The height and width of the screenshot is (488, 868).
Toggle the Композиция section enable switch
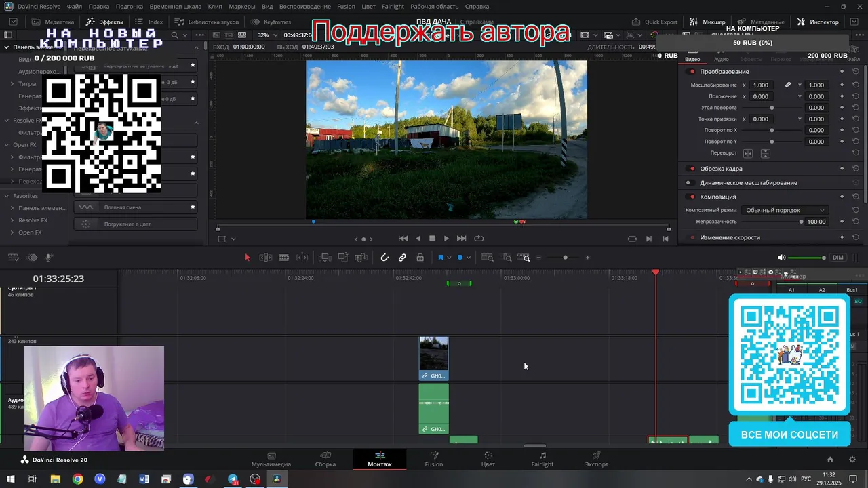click(692, 197)
